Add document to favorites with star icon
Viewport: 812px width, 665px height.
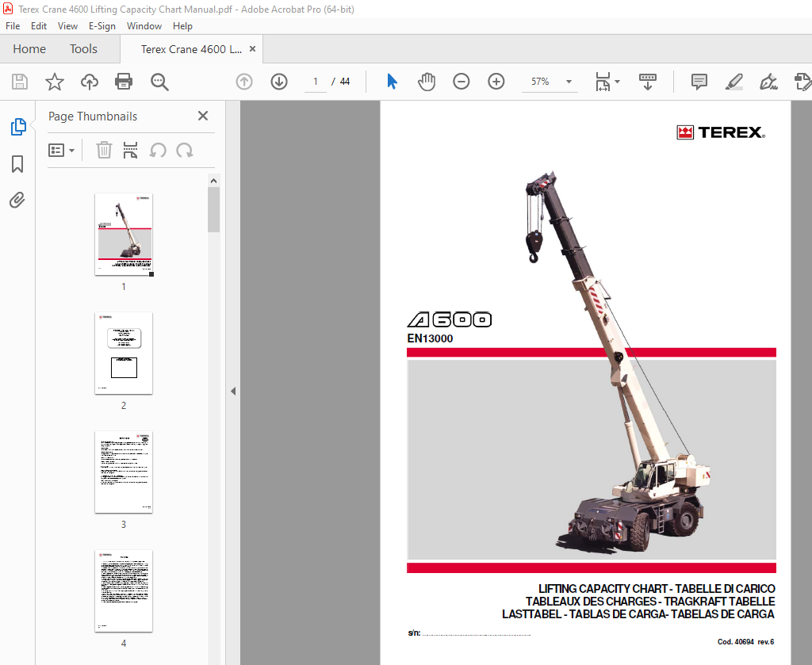pos(55,82)
